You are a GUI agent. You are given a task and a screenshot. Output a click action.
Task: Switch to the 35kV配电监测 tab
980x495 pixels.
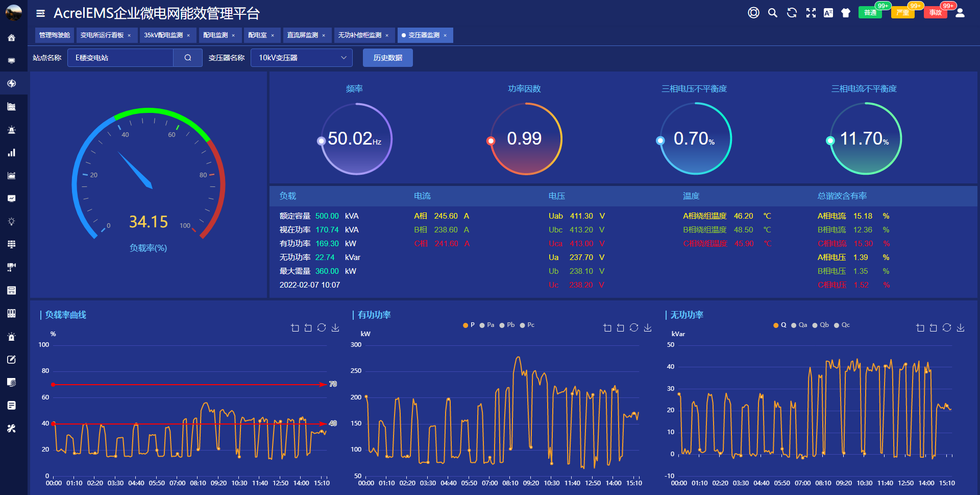click(163, 35)
